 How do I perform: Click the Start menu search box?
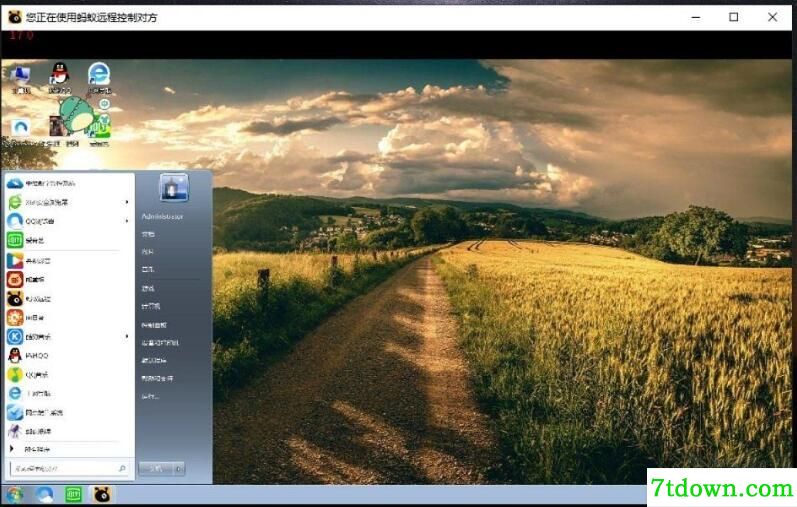pyautogui.click(x=69, y=468)
